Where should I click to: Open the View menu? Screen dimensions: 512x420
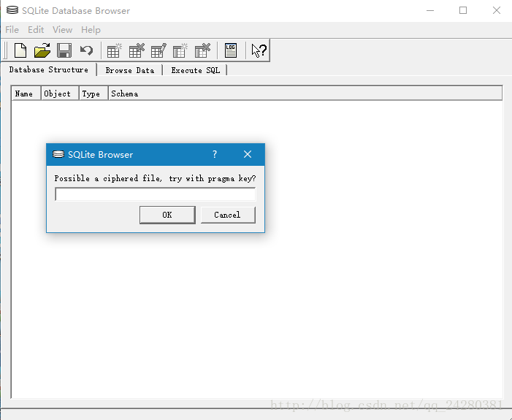tap(62, 30)
